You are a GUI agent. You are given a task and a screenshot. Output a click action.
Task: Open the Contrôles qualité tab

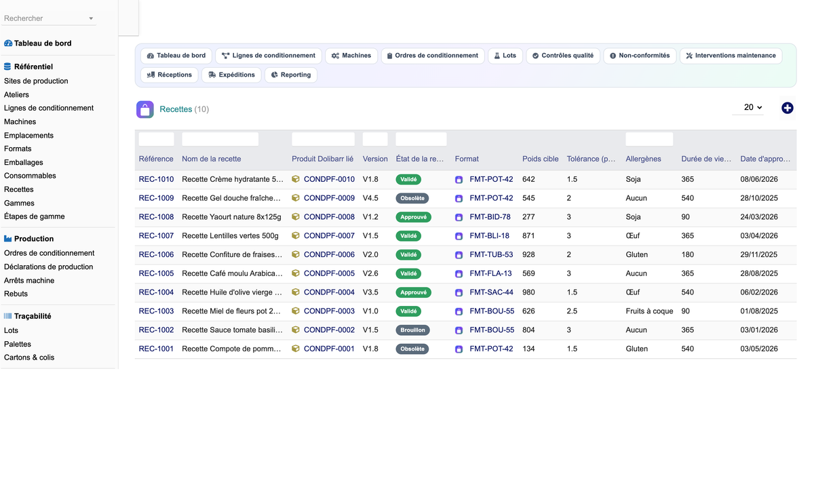click(563, 56)
